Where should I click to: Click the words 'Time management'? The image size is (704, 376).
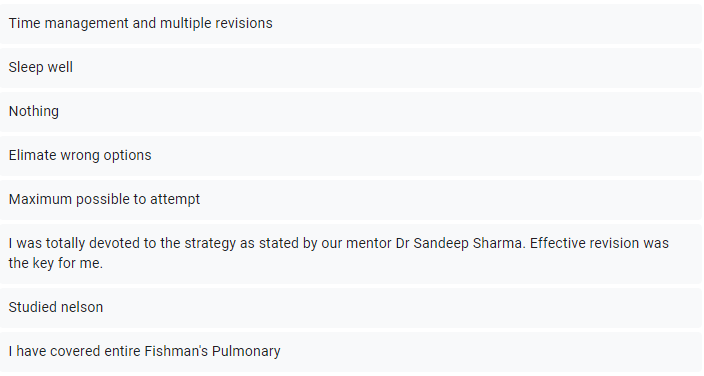69,23
